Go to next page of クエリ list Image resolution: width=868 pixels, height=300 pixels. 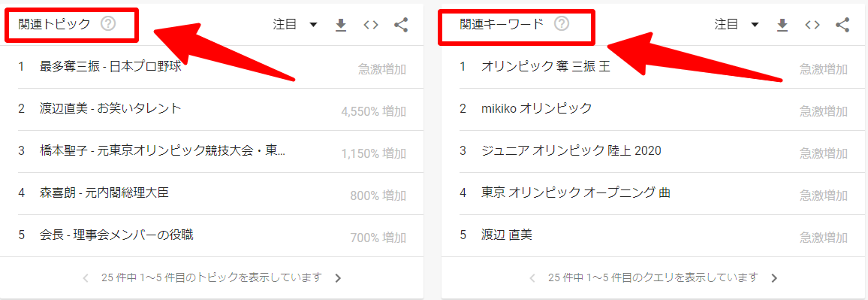[774, 278]
